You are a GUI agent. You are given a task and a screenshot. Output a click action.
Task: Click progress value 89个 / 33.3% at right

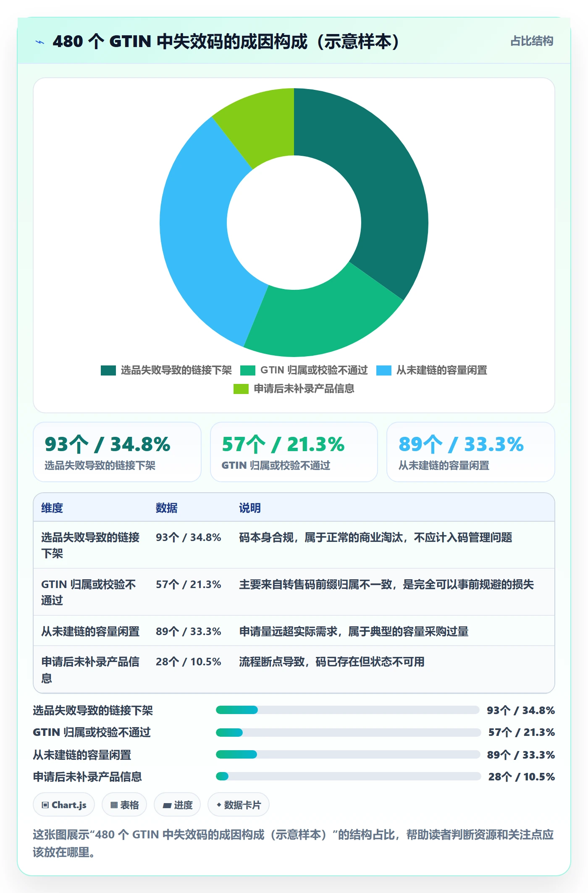pos(521,755)
